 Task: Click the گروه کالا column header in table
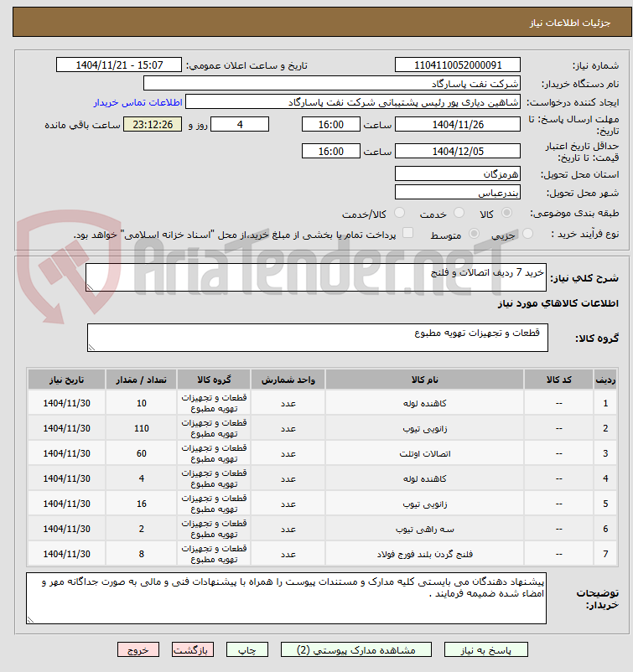pyautogui.click(x=214, y=380)
